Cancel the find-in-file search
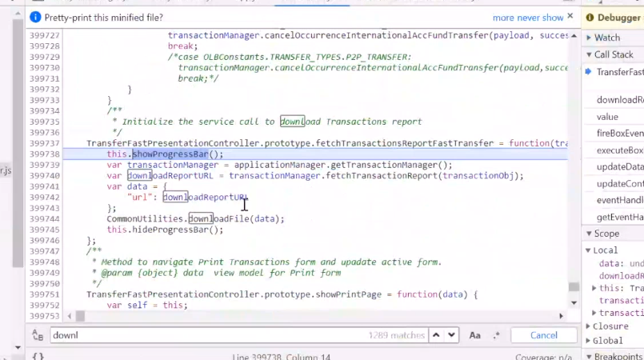This screenshot has height=360, width=644. [543, 336]
